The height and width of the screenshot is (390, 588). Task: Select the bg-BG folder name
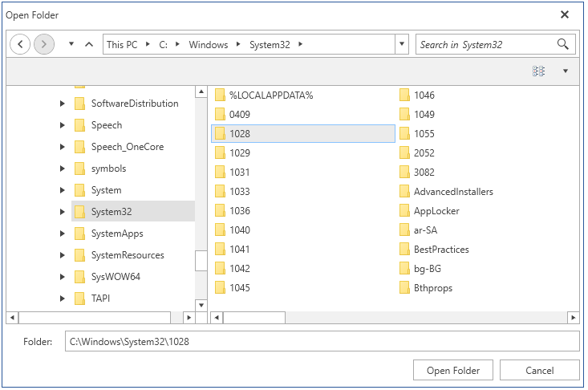pos(427,269)
